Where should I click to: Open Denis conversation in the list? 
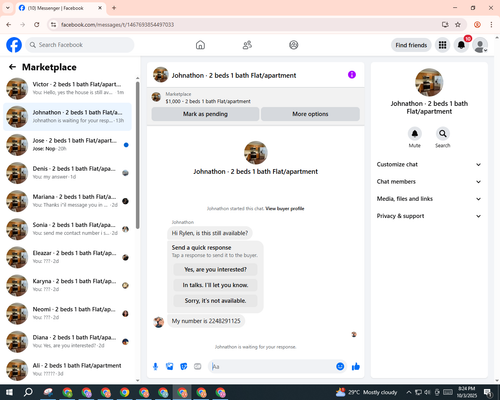[x=67, y=173]
